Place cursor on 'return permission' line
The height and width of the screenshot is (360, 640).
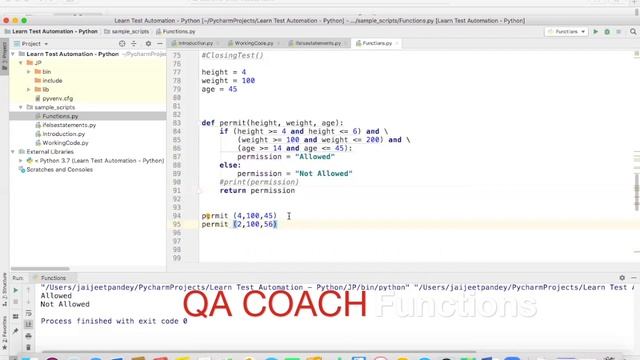click(257, 191)
